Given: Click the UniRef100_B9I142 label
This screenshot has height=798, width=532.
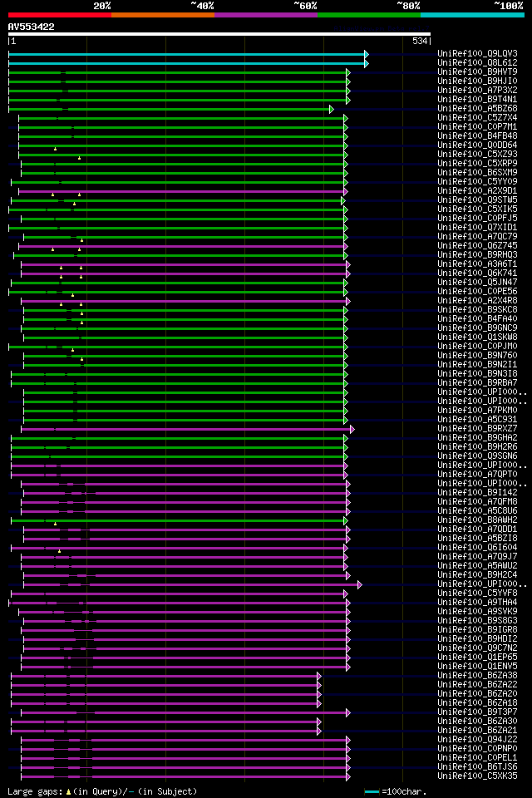Looking at the screenshot, I should 477,493.
